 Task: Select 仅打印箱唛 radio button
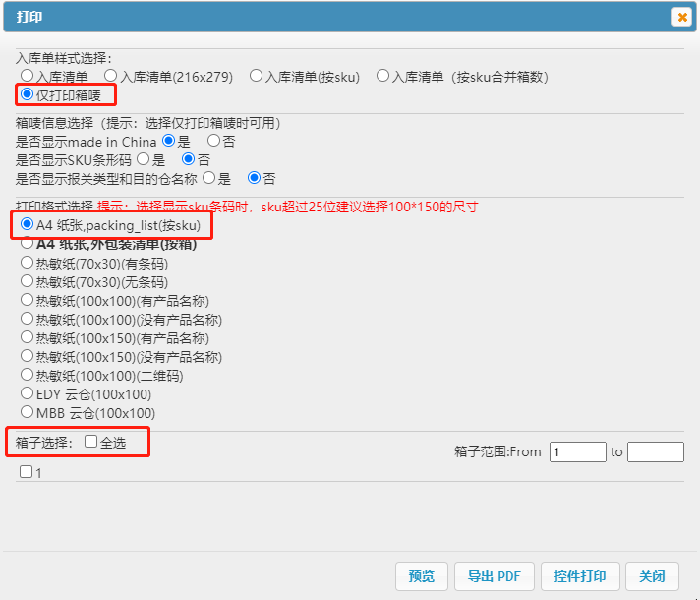pyautogui.click(x=28, y=94)
